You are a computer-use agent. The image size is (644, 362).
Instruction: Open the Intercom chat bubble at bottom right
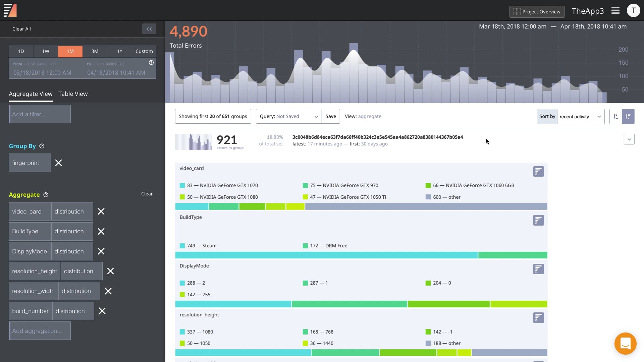(625, 344)
